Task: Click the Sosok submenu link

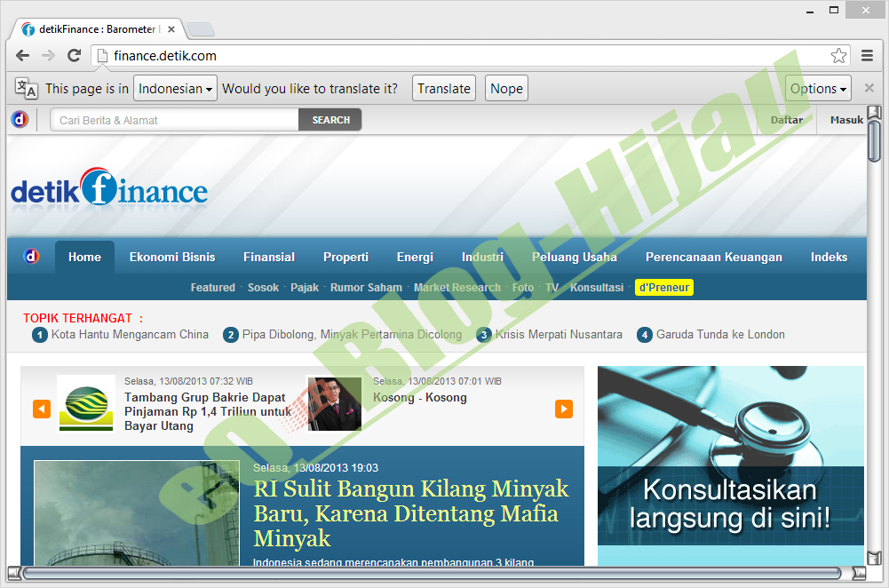Action: (263, 288)
